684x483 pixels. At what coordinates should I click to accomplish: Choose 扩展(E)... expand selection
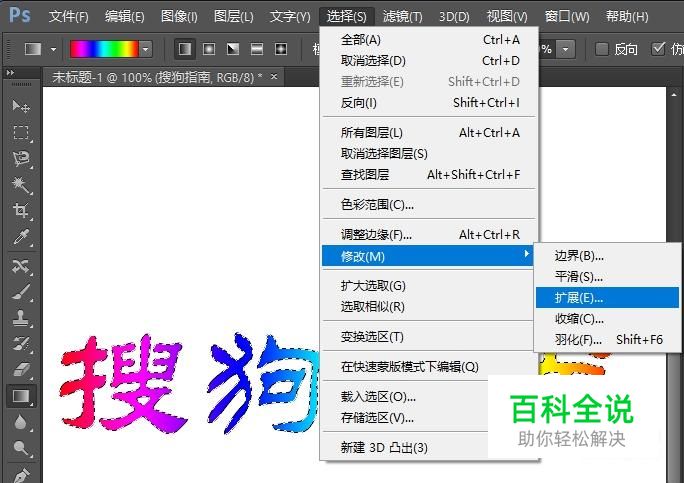point(607,298)
